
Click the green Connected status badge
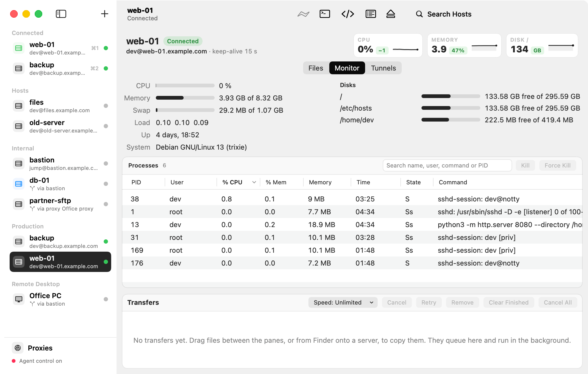183,41
